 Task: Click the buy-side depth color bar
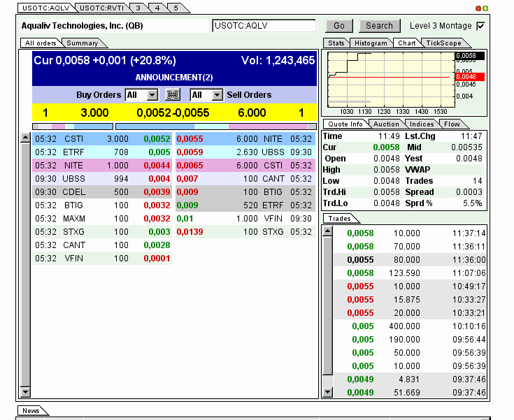(73, 126)
